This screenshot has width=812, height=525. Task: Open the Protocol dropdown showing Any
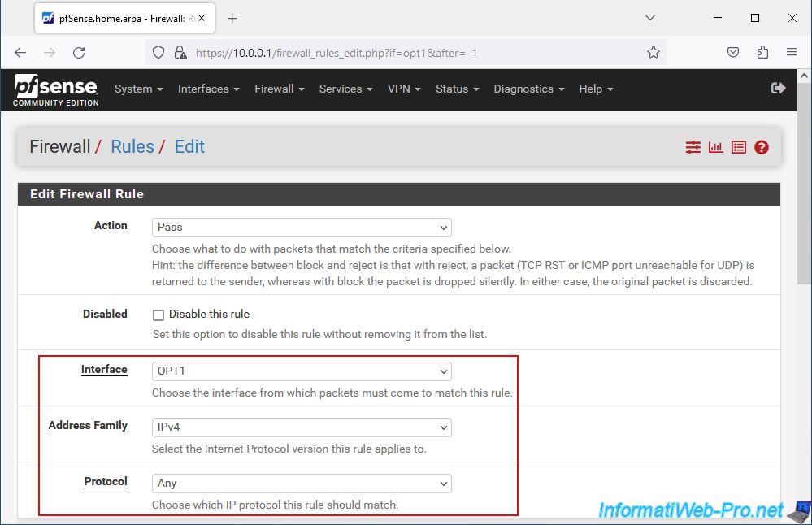point(302,483)
